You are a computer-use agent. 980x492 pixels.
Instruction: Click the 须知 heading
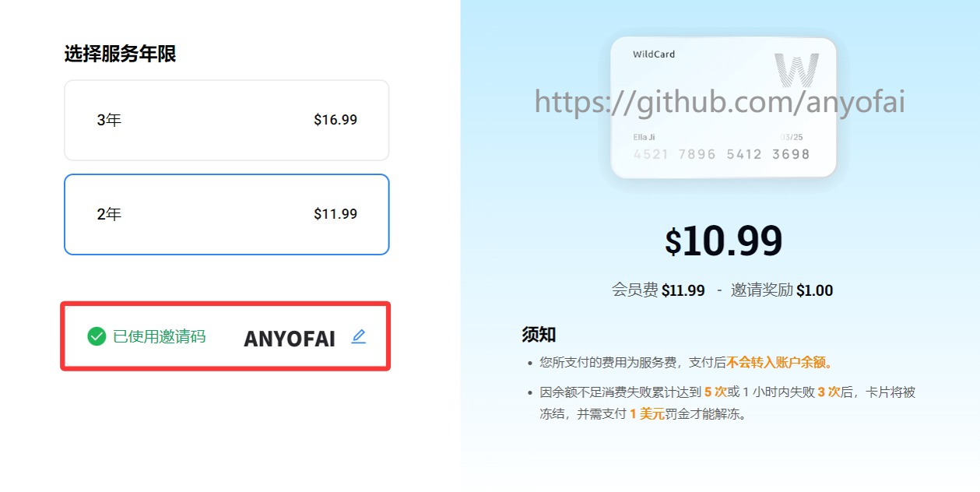point(539,335)
